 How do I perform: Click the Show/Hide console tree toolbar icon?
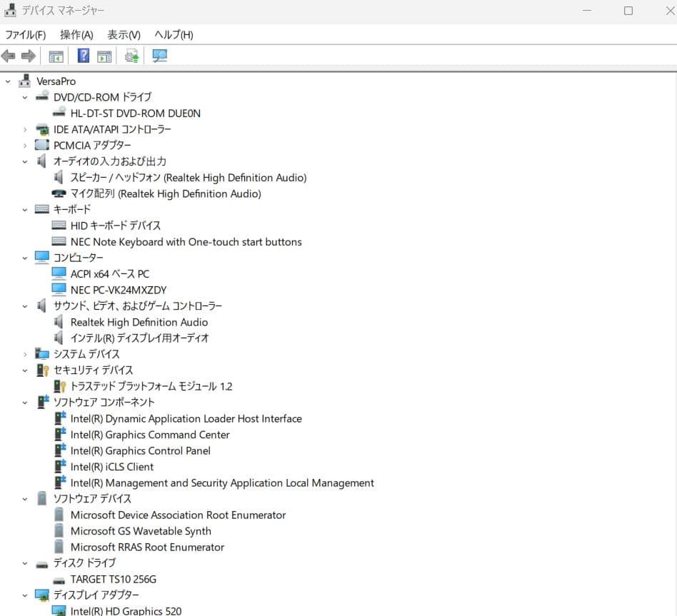(55, 56)
